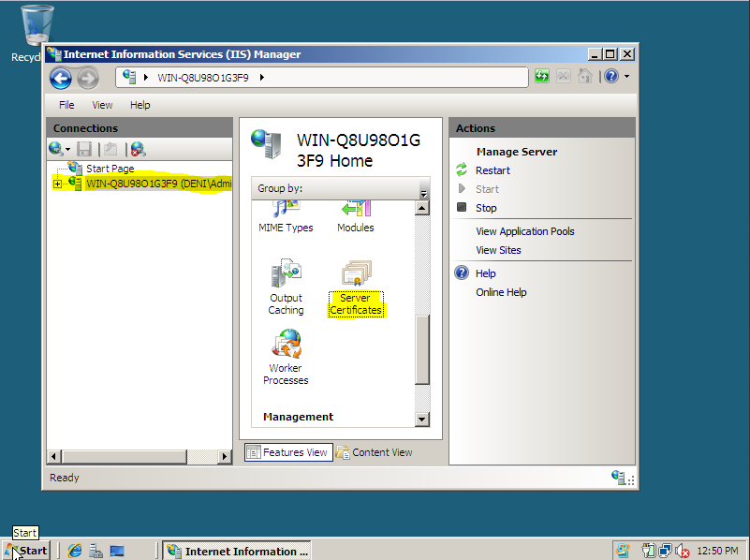The width and height of the screenshot is (750, 560).
Task: Click the Help link in Actions pane
Action: tap(486, 273)
